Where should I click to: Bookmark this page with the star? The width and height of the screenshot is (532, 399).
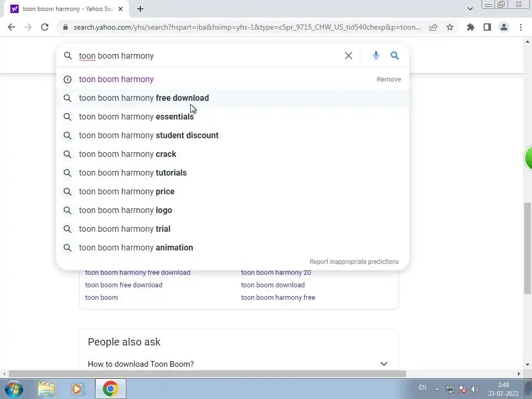click(x=450, y=27)
